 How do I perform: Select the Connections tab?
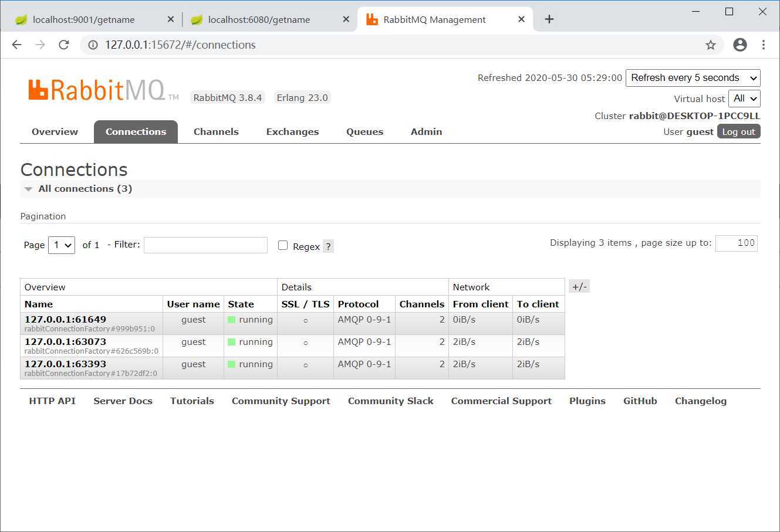coord(136,132)
